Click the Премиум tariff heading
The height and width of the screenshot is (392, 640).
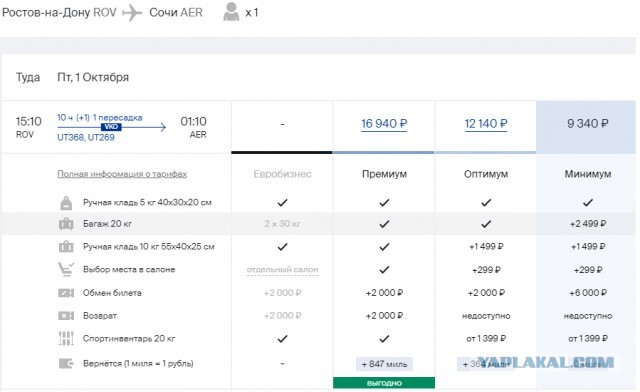[384, 174]
